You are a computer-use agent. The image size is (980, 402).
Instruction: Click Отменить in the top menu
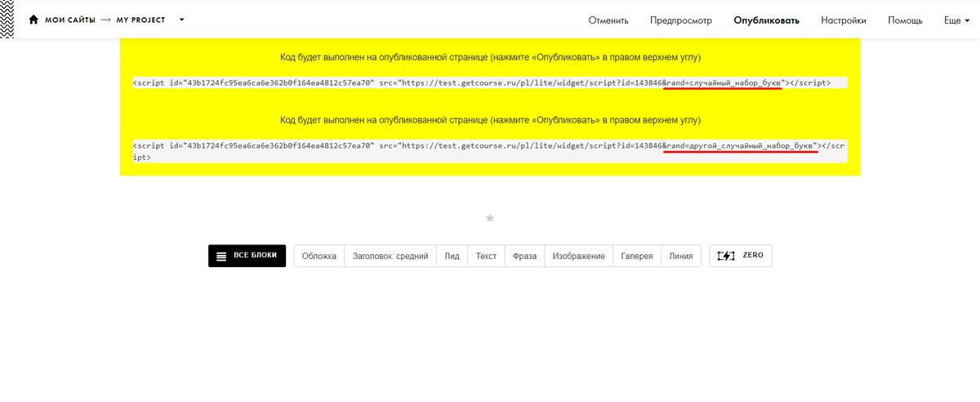608,20
